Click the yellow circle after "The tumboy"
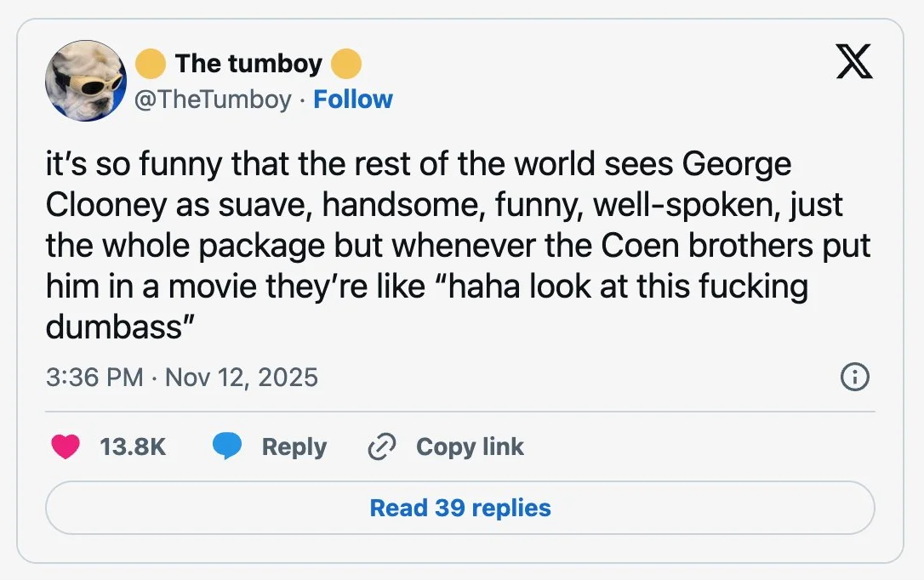 pos(346,64)
